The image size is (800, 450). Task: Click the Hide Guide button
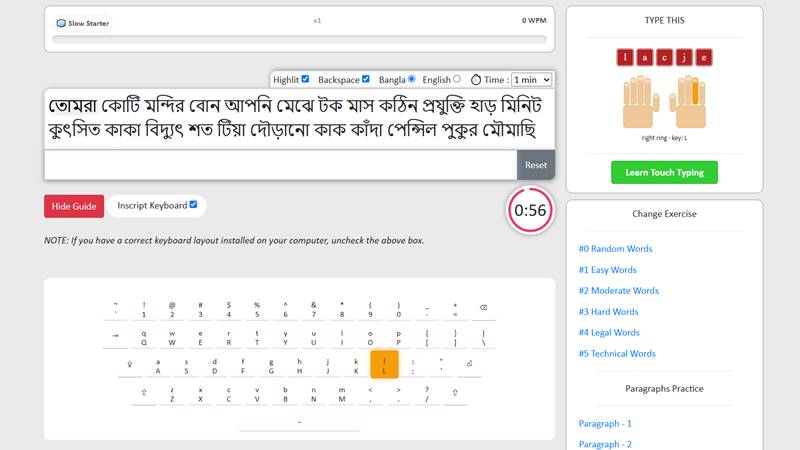[x=74, y=206]
